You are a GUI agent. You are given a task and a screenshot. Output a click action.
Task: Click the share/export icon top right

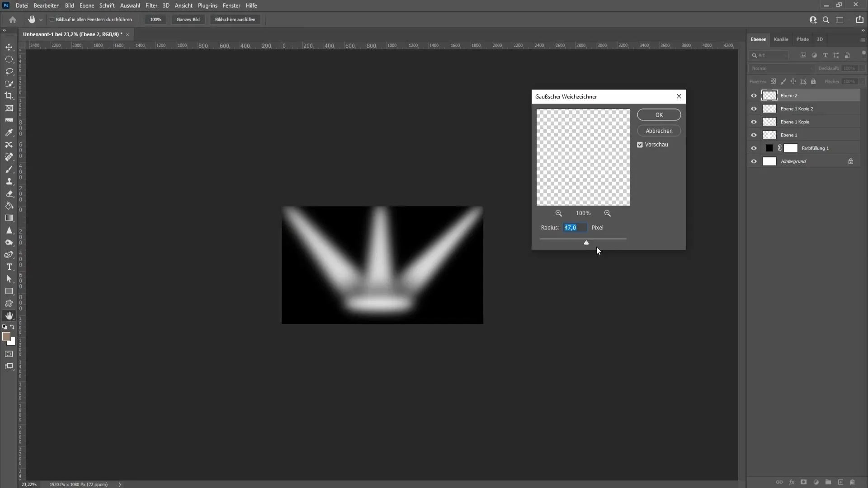[x=859, y=19]
